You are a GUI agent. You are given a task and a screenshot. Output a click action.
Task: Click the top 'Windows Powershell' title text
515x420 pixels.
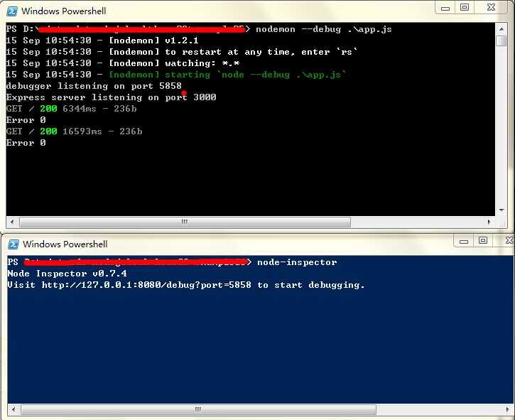pyautogui.click(x=64, y=11)
